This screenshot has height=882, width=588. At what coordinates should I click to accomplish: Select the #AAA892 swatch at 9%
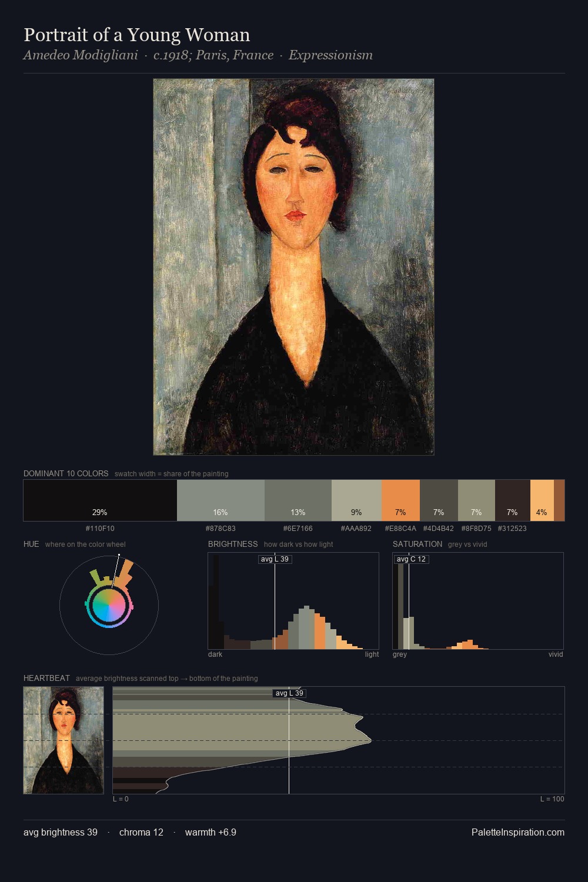(x=356, y=500)
